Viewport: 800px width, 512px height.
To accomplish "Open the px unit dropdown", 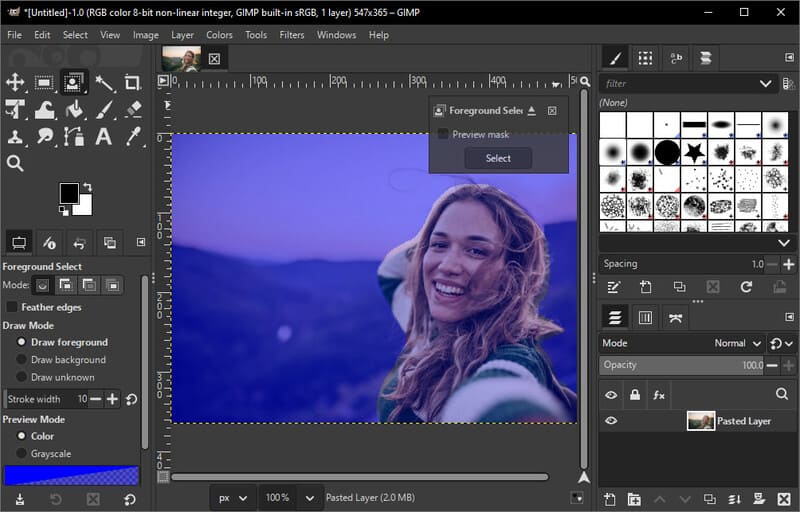I will click(233, 498).
